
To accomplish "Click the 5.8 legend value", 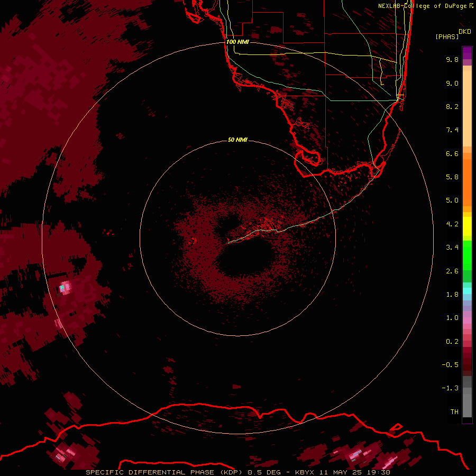I will click(452, 177).
